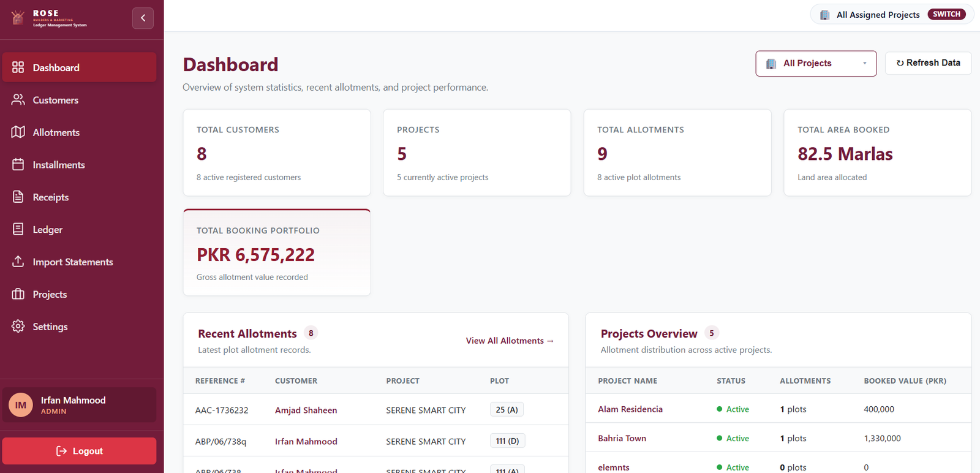Open the elemnts project link
980x473 pixels.
pyautogui.click(x=613, y=467)
